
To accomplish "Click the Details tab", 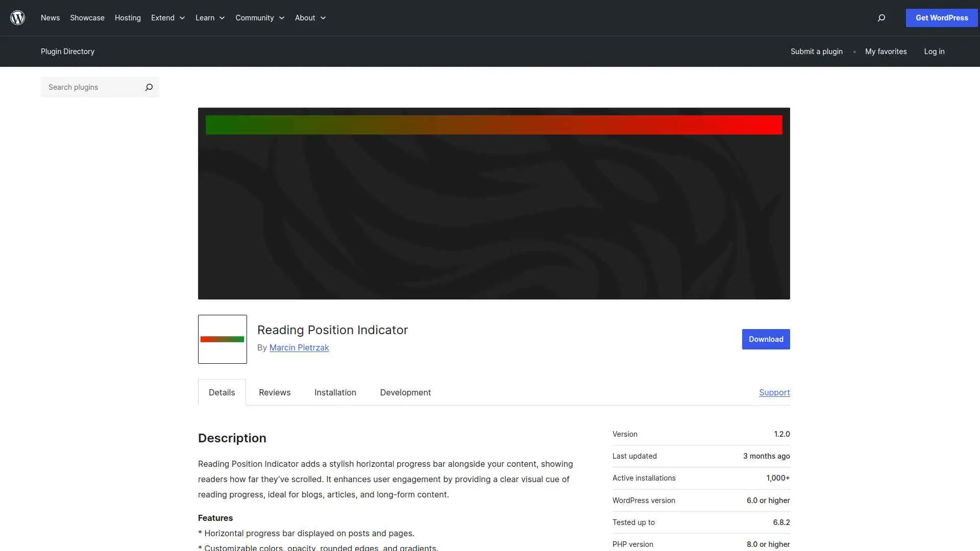I will [222, 392].
